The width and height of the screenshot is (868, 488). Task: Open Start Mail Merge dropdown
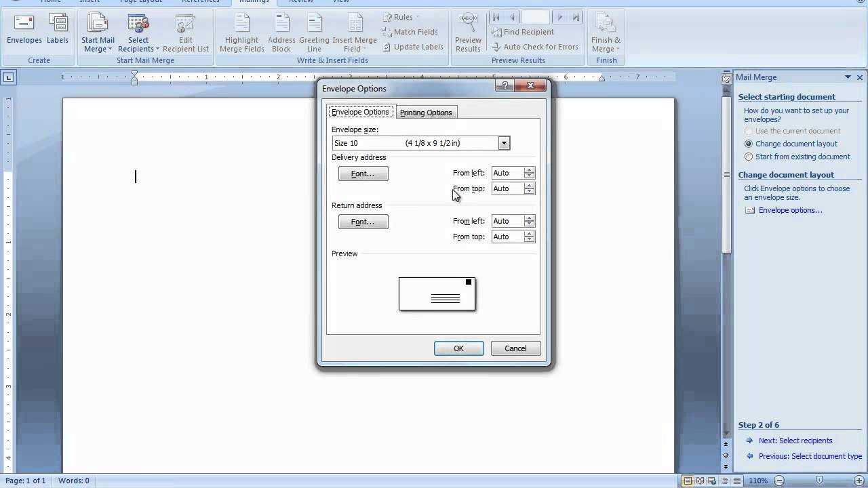(x=98, y=33)
